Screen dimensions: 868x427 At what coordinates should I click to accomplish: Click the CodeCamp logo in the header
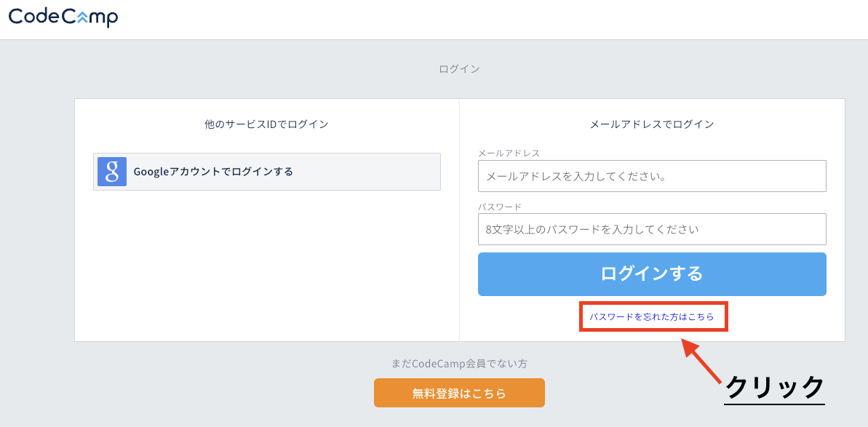click(x=63, y=17)
